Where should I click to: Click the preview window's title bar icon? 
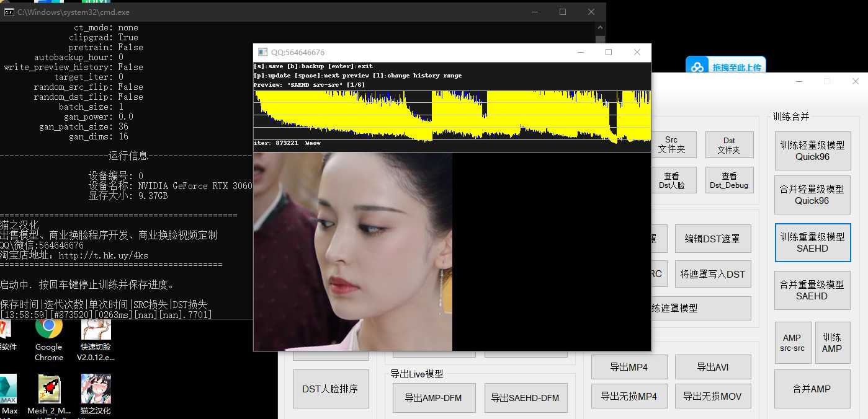tap(262, 52)
